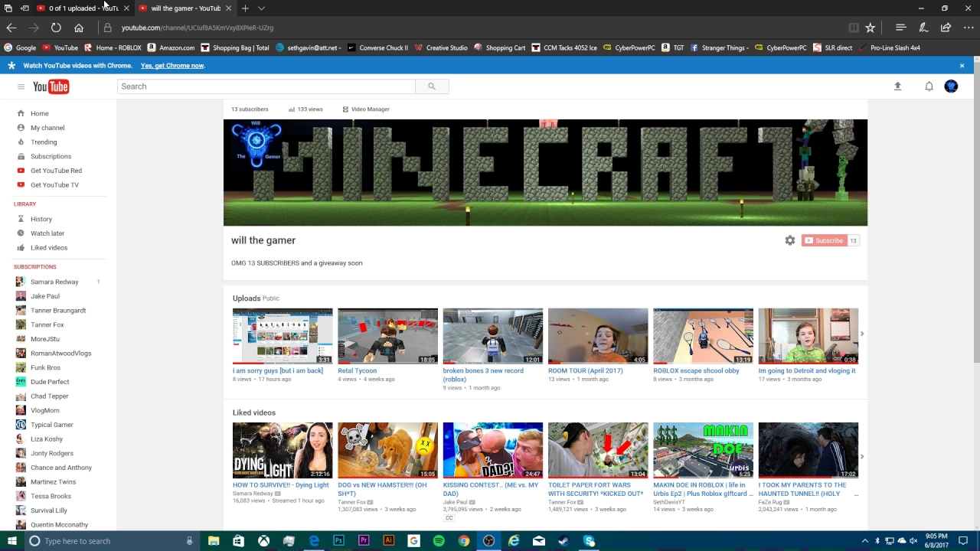980x551 pixels.
Task: Click the web note pen icon
Action: coord(923,28)
